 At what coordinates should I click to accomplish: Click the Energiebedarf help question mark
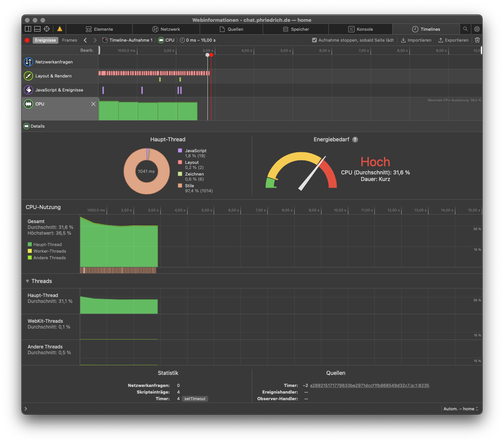point(355,139)
